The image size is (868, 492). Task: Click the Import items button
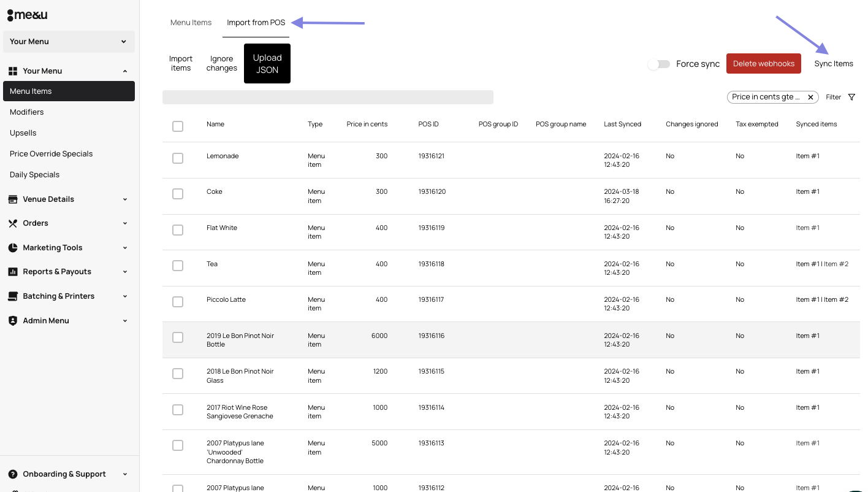coord(181,63)
